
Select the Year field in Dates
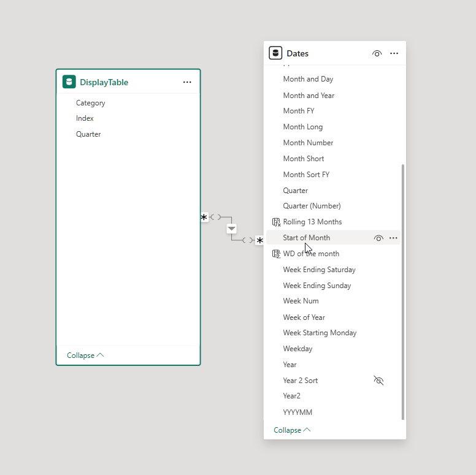click(290, 365)
